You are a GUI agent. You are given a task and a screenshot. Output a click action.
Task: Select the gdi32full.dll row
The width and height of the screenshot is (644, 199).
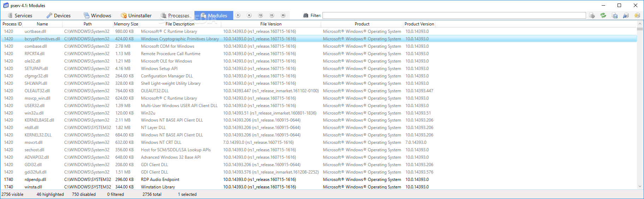[x=319, y=172]
